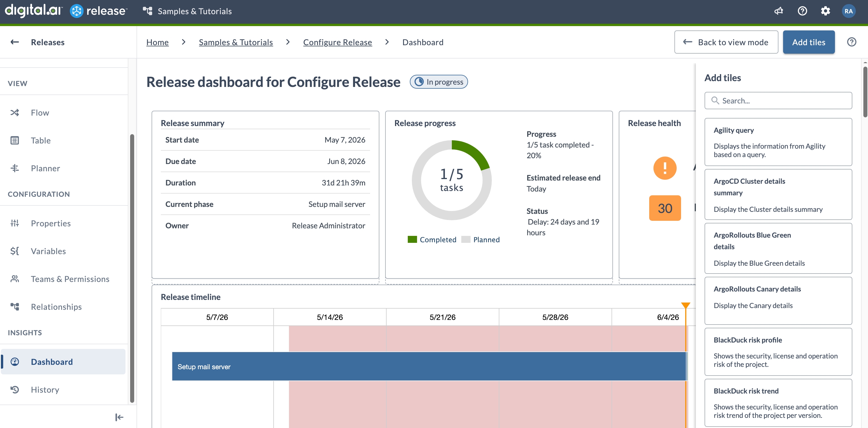Image resolution: width=868 pixels, height=428 pixels.
Task: Open the settings gear icon
Action: (x=825, y=11)
